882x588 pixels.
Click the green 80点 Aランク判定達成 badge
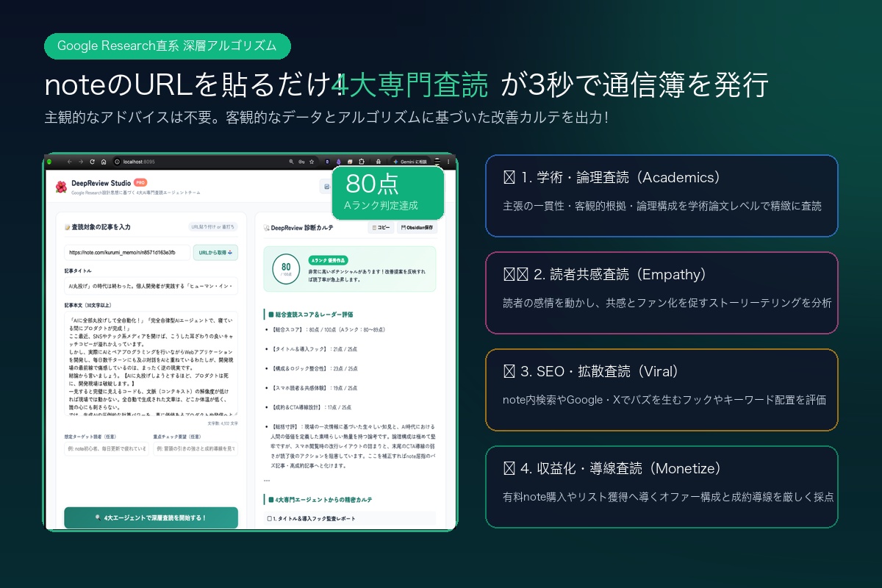pos(388,193)
